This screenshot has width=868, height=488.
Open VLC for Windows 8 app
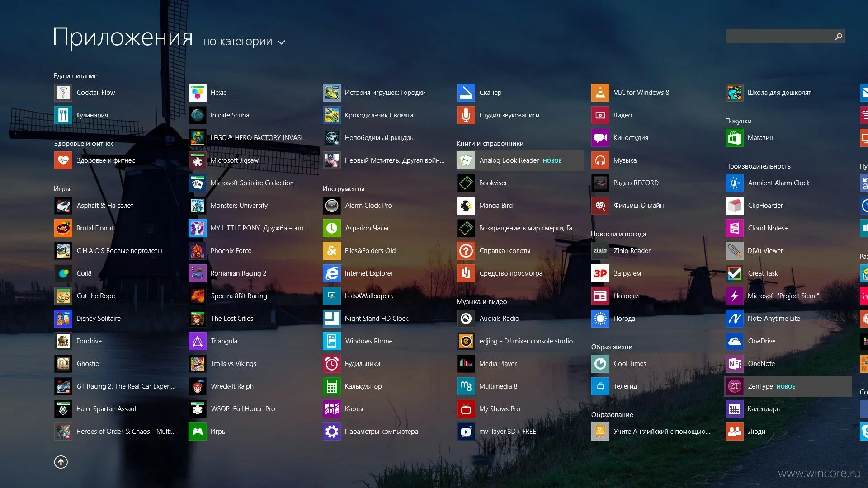pyautogui.click(x=641, y=92)
